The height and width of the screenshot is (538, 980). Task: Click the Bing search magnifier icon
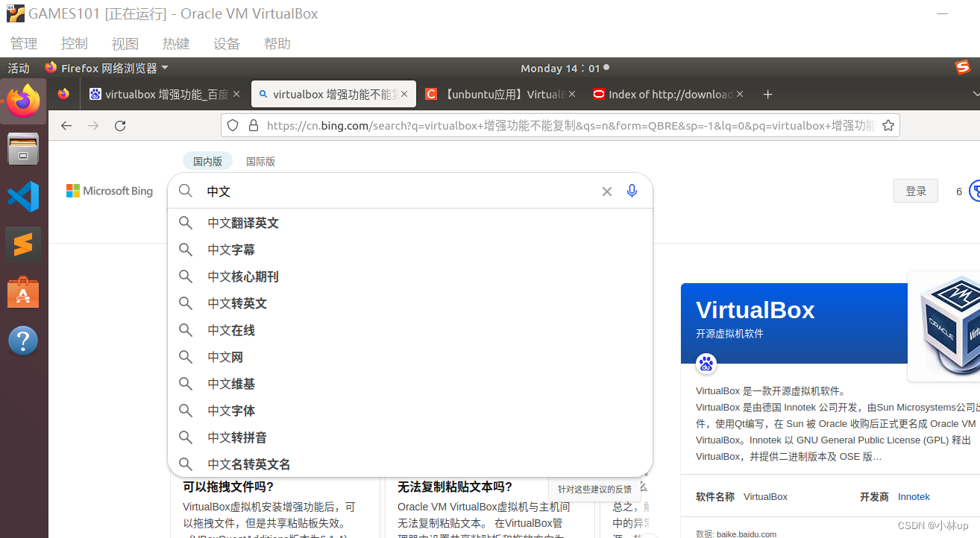[186, 192]
